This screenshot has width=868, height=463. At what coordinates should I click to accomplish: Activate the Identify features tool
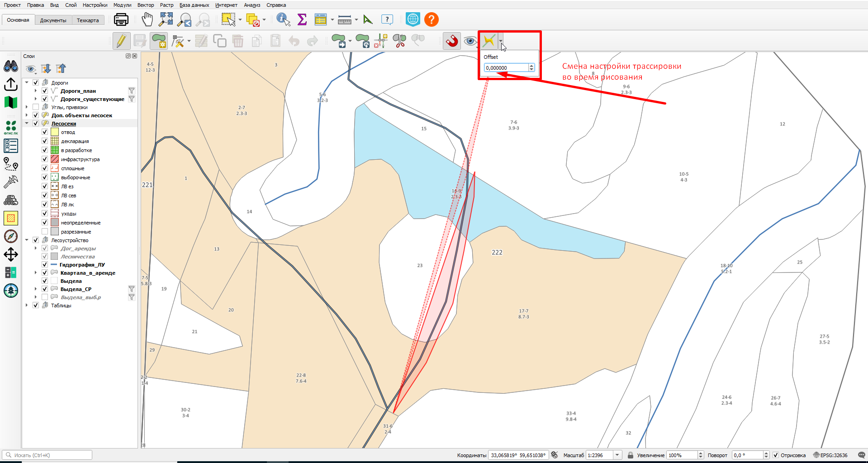(283, 19)
